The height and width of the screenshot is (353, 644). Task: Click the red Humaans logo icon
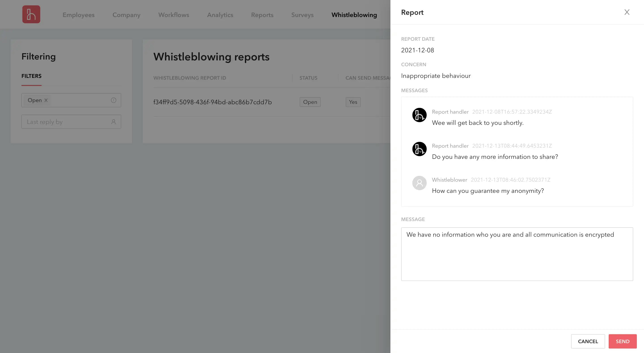coord(31,14)
